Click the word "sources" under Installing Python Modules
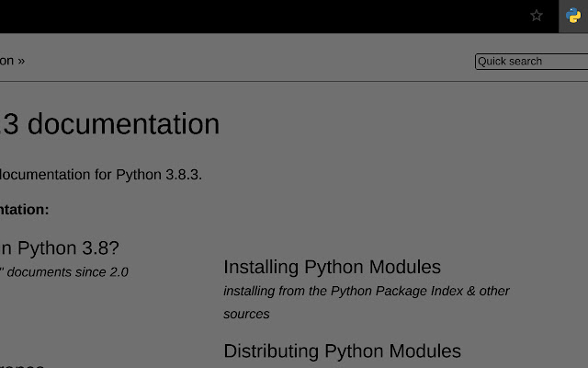 pyautogui.click(x=246, y=314)
